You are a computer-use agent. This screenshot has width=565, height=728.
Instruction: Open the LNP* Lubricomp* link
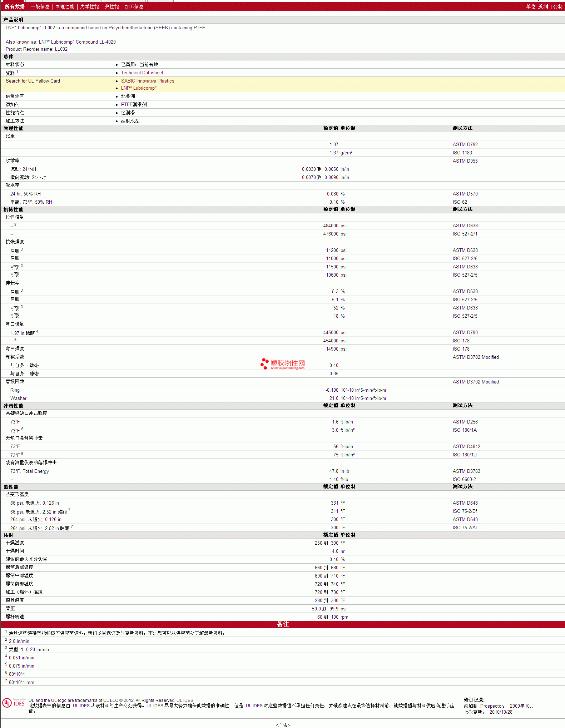pos(139,88)
